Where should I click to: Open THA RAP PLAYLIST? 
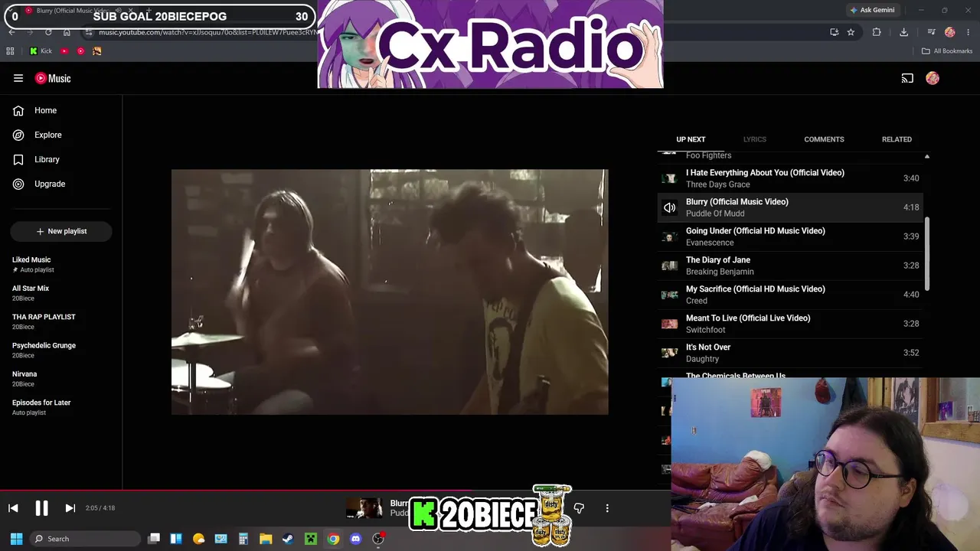[61, 321]
